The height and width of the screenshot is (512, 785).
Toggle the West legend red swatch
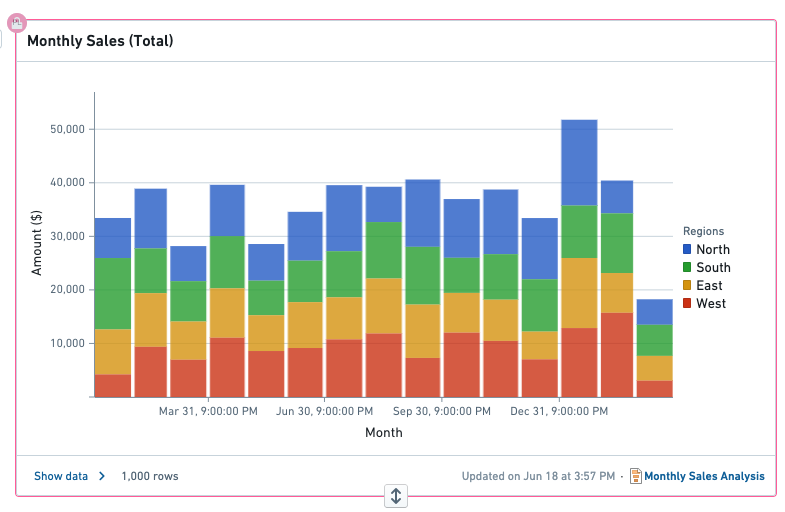click(x=687, y=303)
